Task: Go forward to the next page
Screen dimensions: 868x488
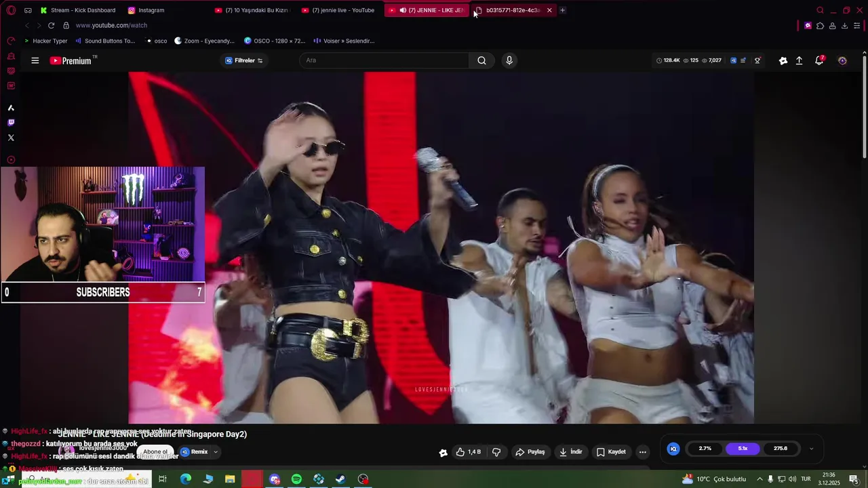Action: (39, 25)
